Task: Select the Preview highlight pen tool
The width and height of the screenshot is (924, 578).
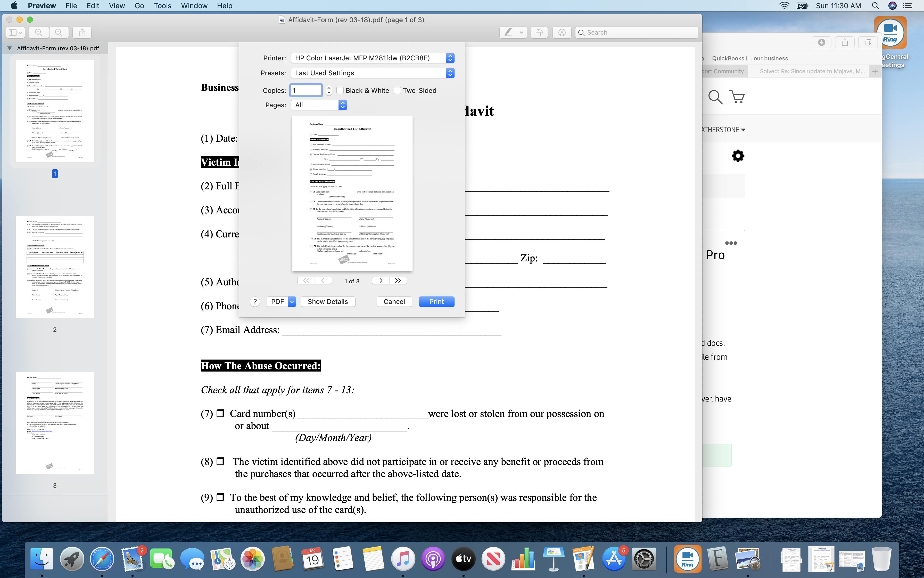Action: pos(508,33)
